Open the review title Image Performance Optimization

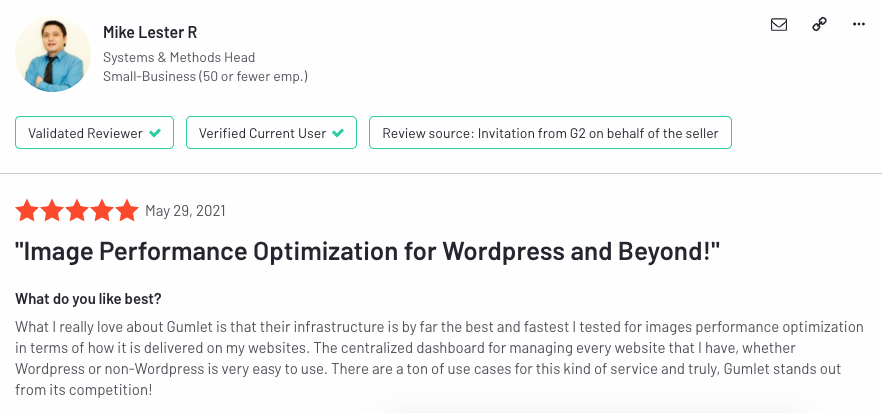367,252
